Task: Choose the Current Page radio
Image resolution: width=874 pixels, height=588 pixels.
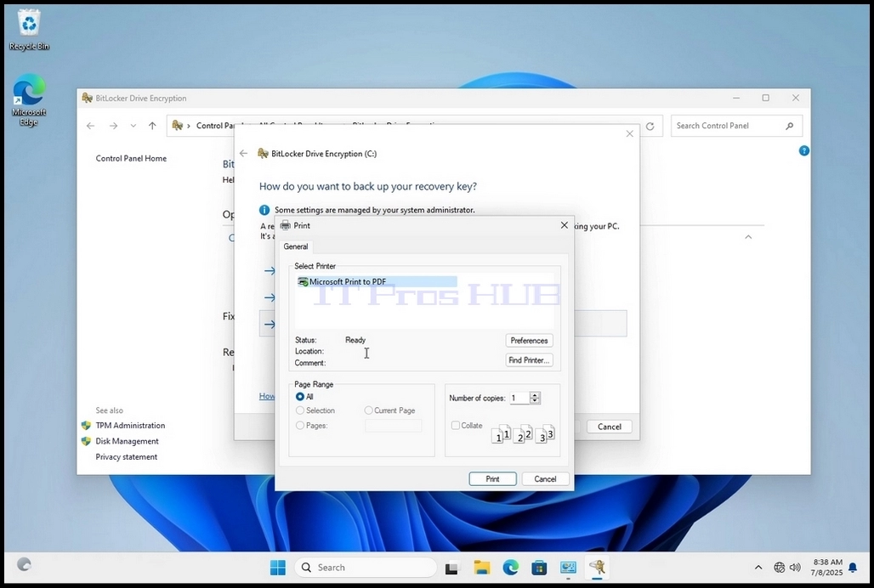Action: [389, 410]
